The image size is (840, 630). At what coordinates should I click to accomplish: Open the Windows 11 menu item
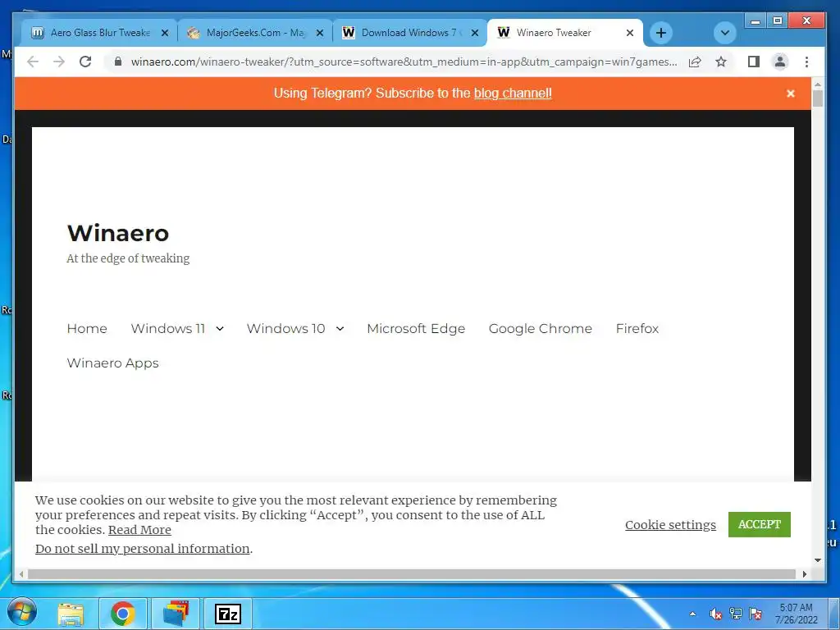coord(168,328)
